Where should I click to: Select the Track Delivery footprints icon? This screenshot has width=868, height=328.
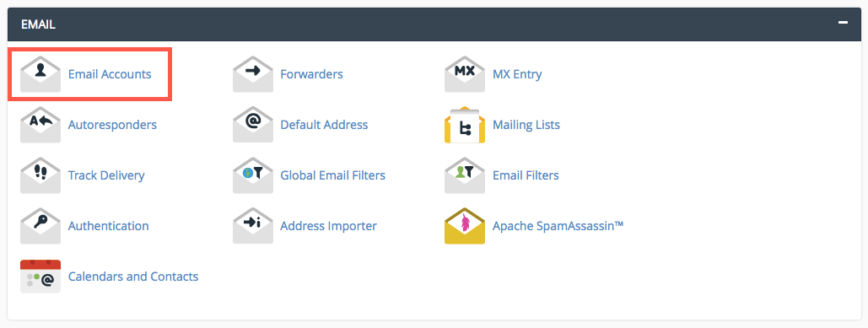click(40, 175)
